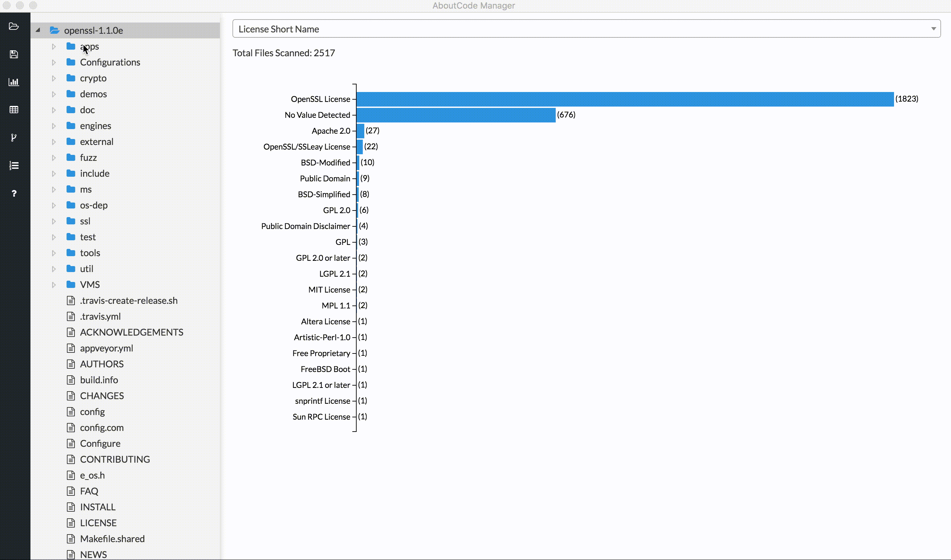Viewport: 951px width, 560px height.
Task: Click the 'BSD-Modified' chart label
Action: 325,163
